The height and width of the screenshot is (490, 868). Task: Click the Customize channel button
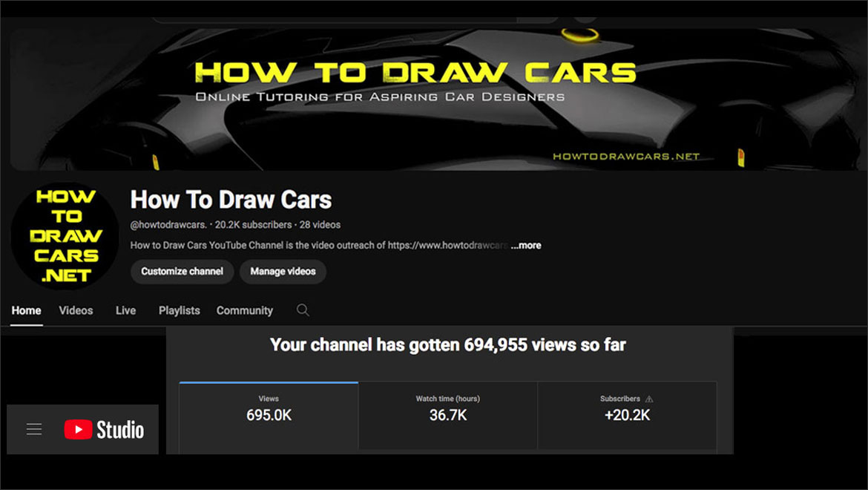click(x=182, y=271)
